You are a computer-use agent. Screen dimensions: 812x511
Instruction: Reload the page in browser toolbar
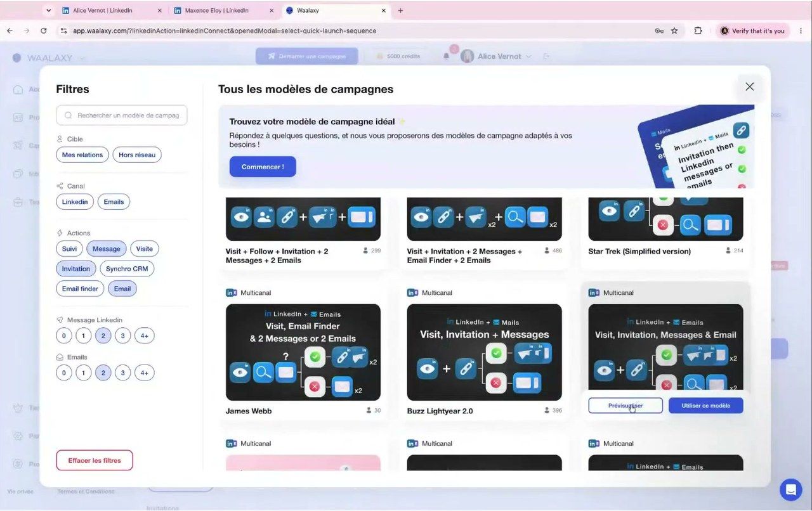(x=44, y=30)
